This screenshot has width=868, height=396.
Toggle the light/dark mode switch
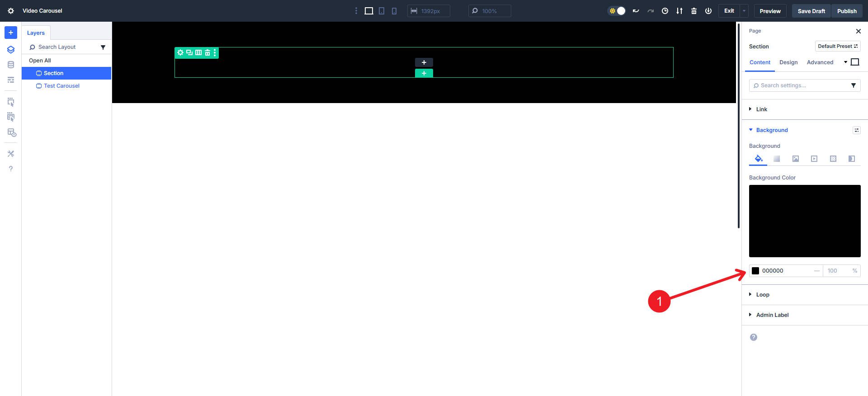(617, 11)
